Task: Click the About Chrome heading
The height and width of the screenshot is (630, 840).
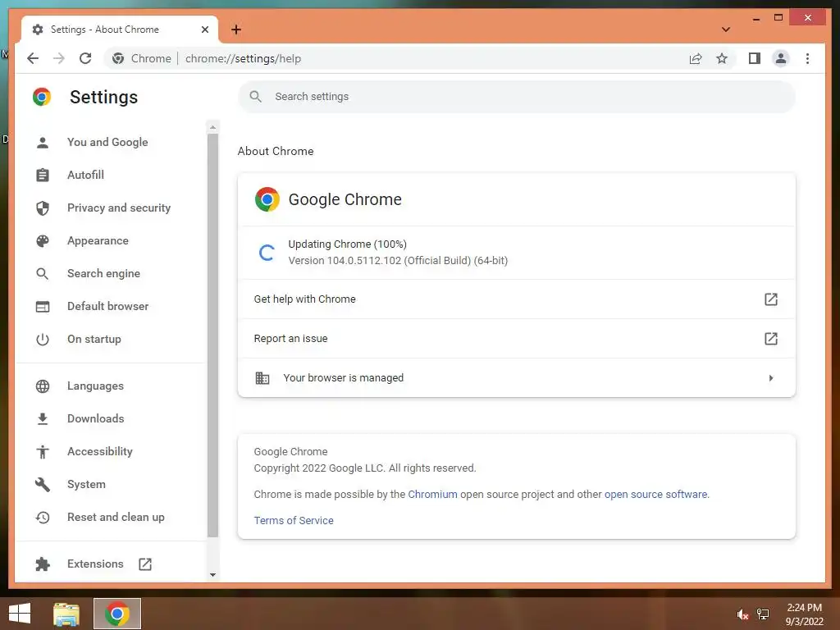Action: click(x=276, y=151)
